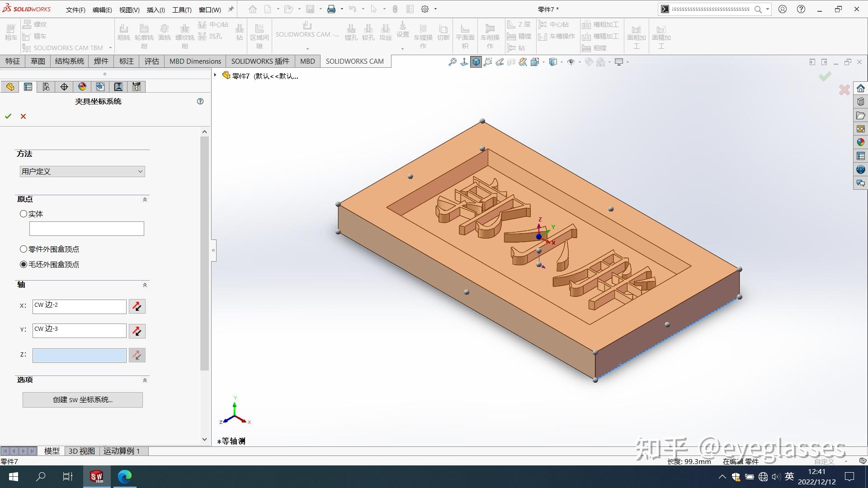Open the 工具(T) menu
The height and width of the screenshot is (488, 868).
(182, 9)
